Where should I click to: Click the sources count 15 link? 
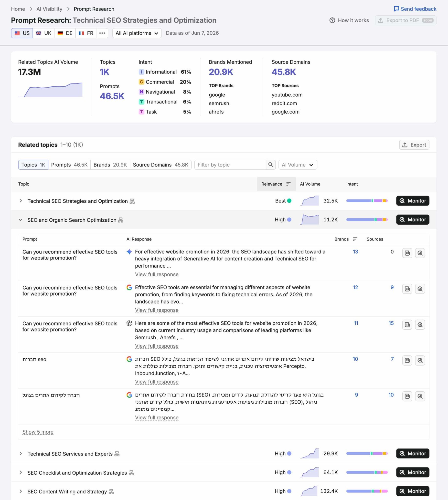(391, 323)
